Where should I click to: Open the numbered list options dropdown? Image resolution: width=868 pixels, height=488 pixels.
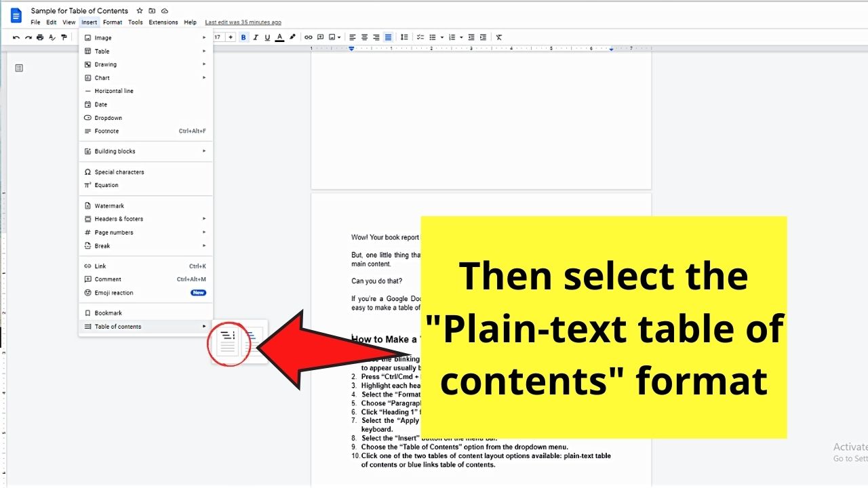(x=461, y=37)
